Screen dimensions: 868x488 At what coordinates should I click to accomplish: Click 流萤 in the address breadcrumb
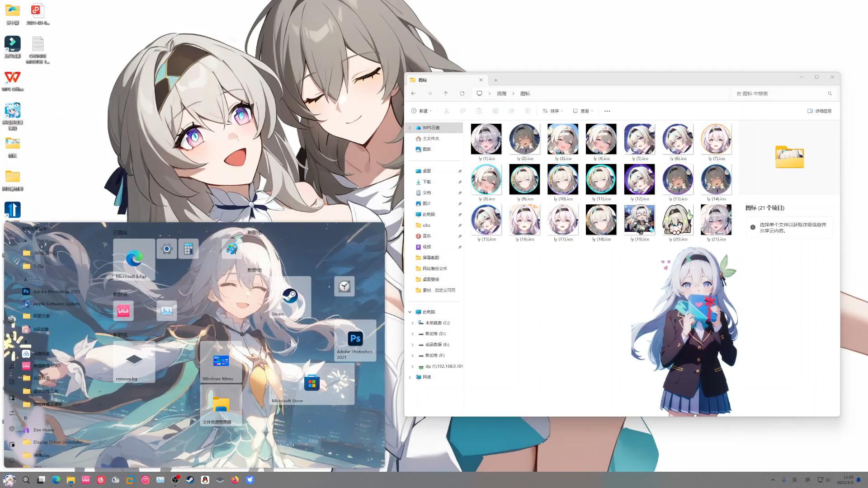pyautogui.click(x=501, y=94)
